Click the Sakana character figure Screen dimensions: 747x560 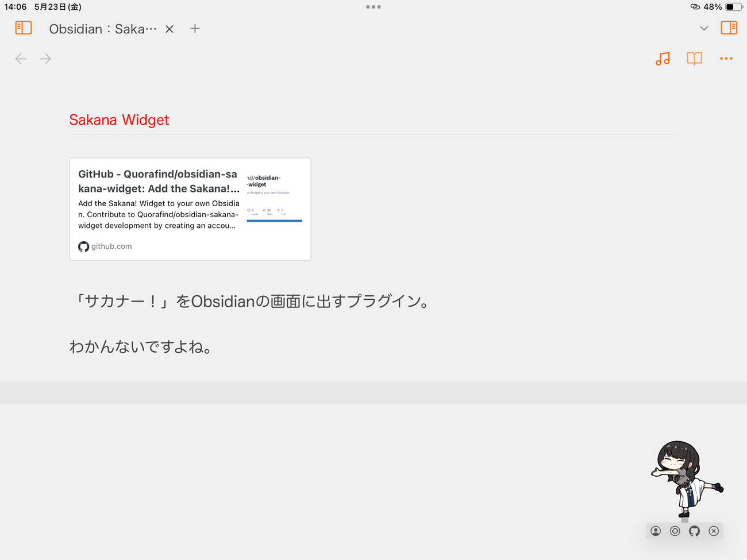(686, 480)
